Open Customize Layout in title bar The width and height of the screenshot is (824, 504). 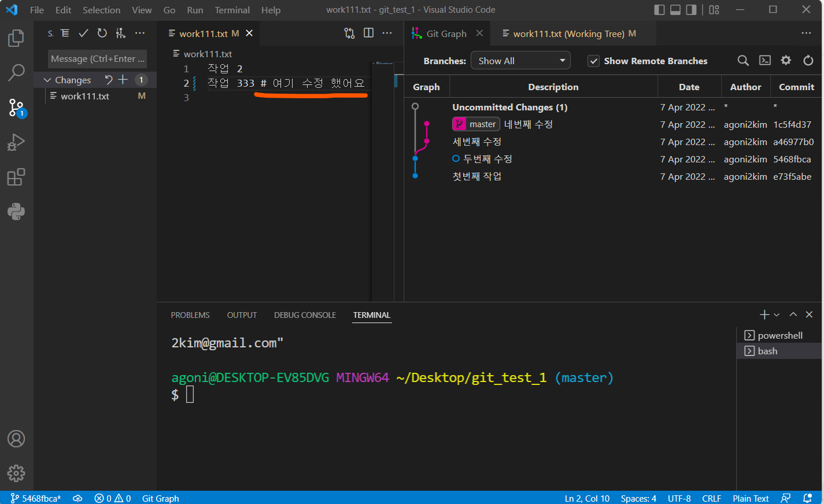[x=714, y=10]
